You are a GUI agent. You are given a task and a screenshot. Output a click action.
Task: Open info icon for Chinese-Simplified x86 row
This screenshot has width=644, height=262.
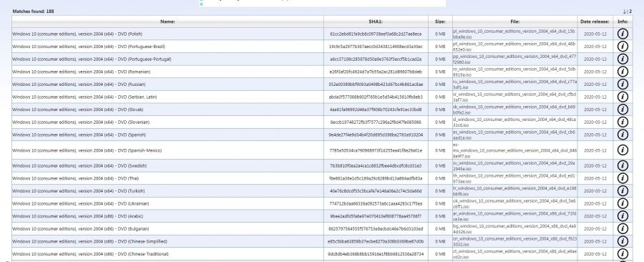tap(623, 241)
